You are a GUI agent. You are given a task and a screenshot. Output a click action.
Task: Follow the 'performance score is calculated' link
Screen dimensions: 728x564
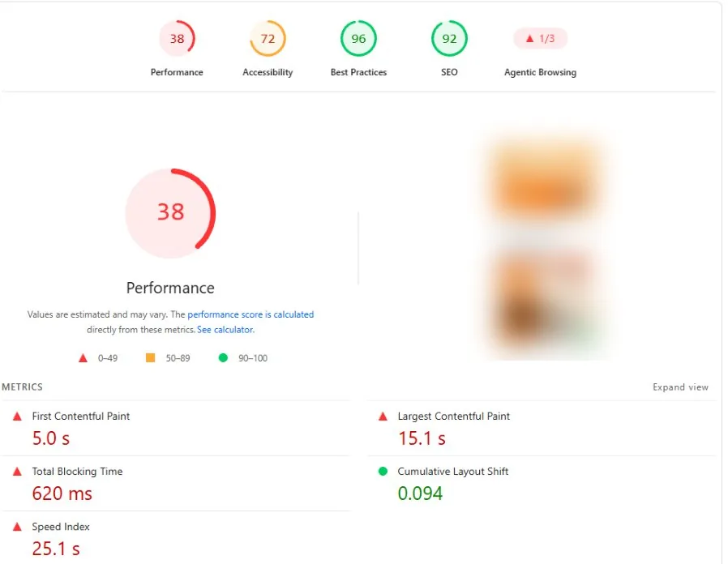(x=251, y=314)
